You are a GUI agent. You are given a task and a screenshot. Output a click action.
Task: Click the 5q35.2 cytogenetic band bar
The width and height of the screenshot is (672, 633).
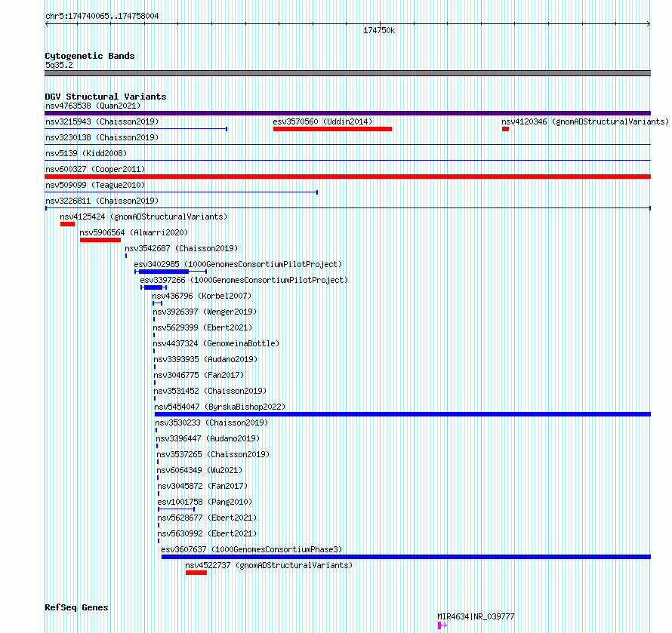click(347, 73)
